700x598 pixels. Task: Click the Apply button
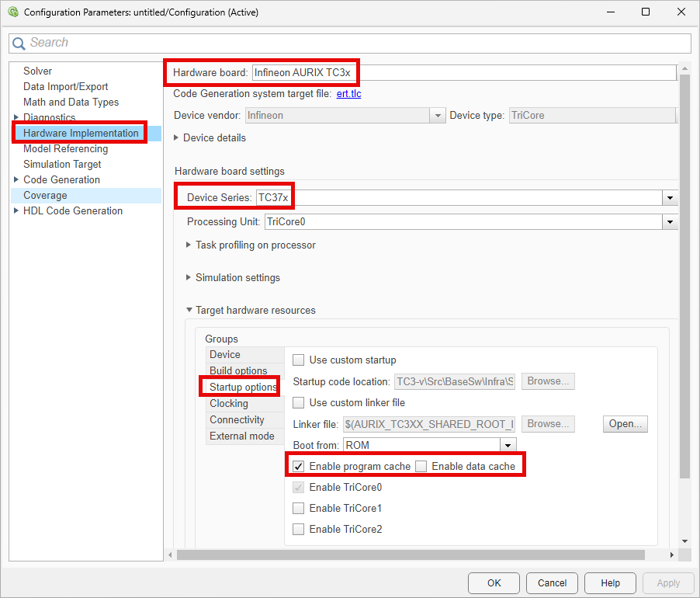[667, 582]
